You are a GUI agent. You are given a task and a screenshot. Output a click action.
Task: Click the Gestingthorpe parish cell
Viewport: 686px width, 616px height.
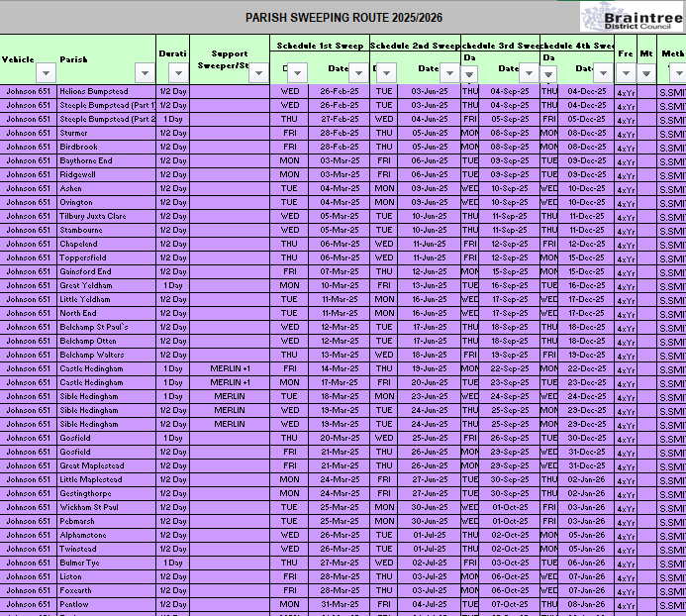tap(106, 493)
